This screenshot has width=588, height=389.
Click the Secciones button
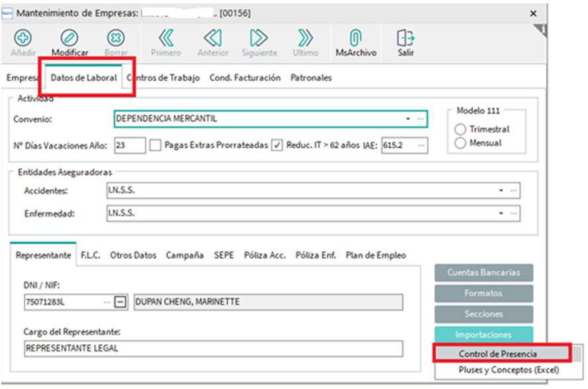[483, 314]
